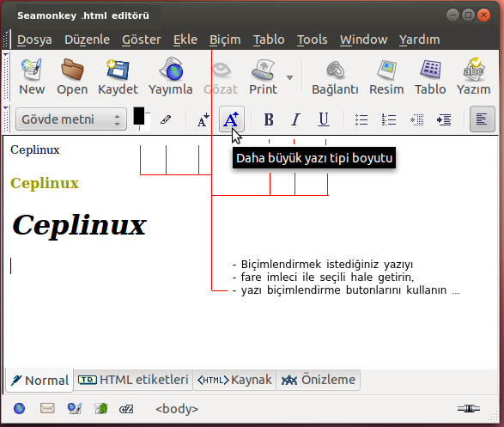Screen dimensions: 504x427
Task: Open the Yardım menu
Action: coord(420,40)
